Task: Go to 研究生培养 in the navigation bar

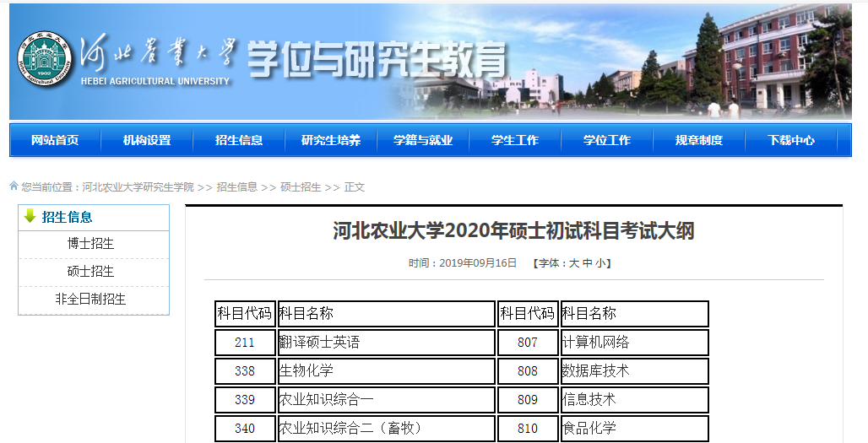Action: (331, 140)
